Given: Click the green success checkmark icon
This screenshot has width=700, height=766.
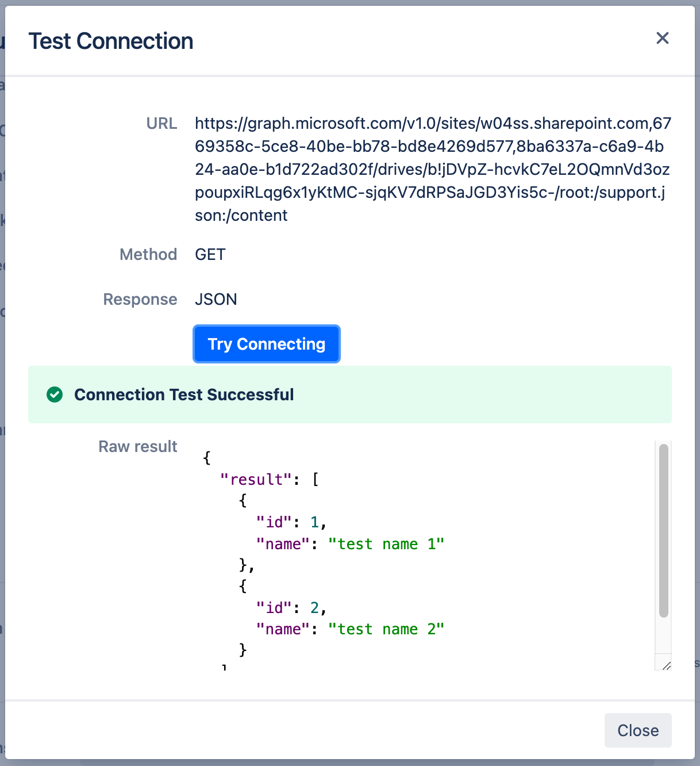Looking at the screenshot, I should [55, 395].
